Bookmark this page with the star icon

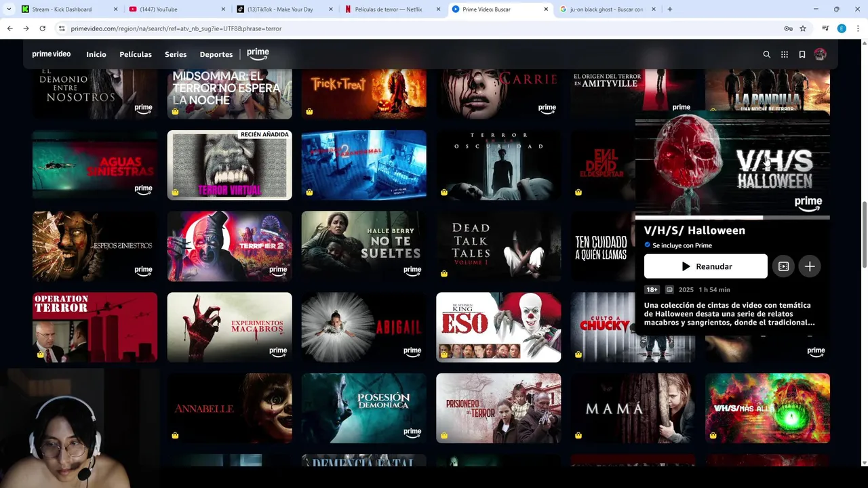(x=803, y=28)
